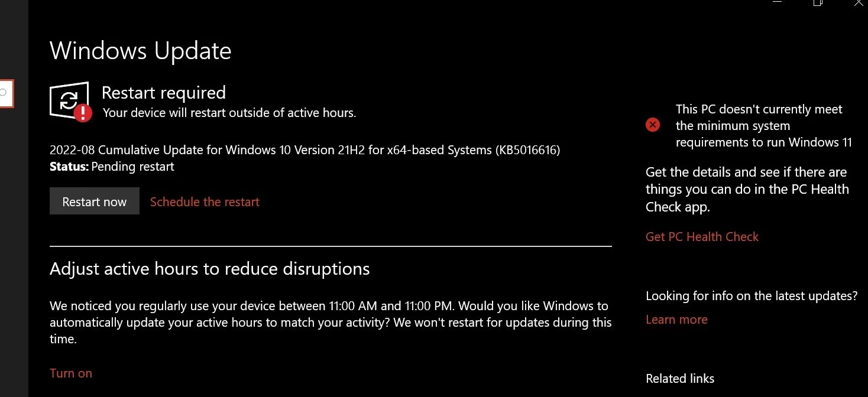The height and width of the screenshot is (397, 868).
Task: Click the Windows 11 minimum requirements message
Action: pyautogui.click(x=764, y=126)
